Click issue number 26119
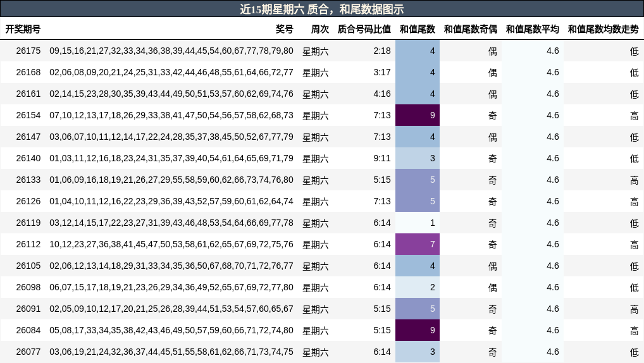 (28, 223)
